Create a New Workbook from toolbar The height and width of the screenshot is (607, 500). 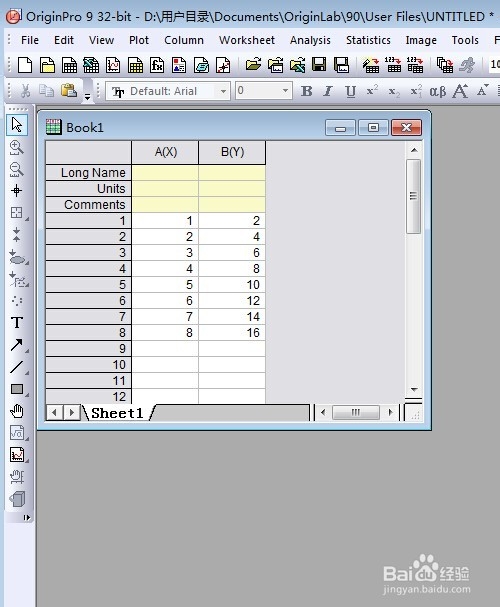[x=69, y=65]
